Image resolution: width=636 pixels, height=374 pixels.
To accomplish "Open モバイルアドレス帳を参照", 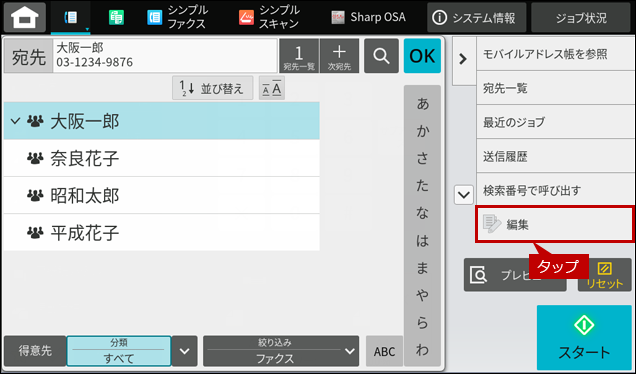I will coord(555,54).
